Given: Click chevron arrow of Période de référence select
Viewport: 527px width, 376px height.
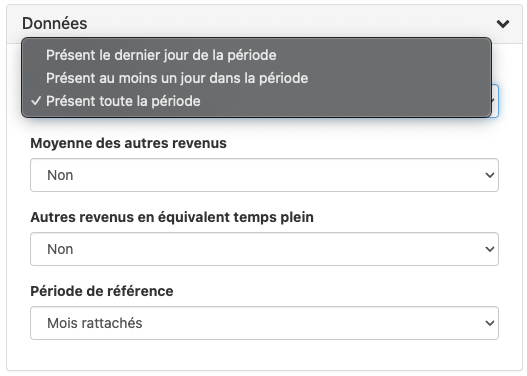Looking at the screenshot, I should (x=490, y=323).
